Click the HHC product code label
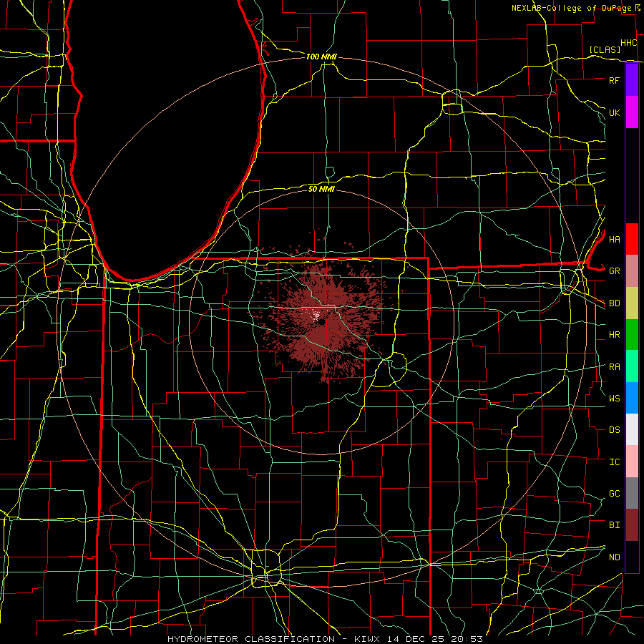Viewport: 644px width, 644px height. click(x=628, y=43)
